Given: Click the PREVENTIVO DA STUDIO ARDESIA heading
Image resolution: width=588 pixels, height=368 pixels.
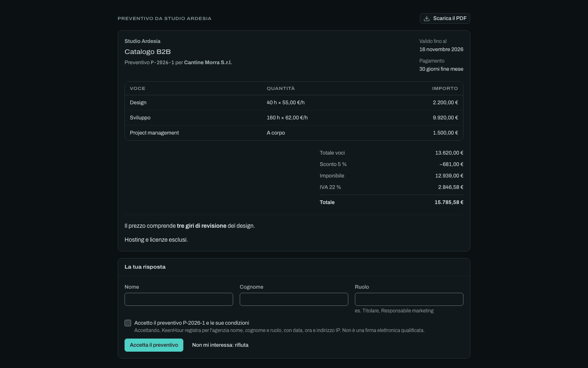Looking at the screenshot, I should 165,18.
